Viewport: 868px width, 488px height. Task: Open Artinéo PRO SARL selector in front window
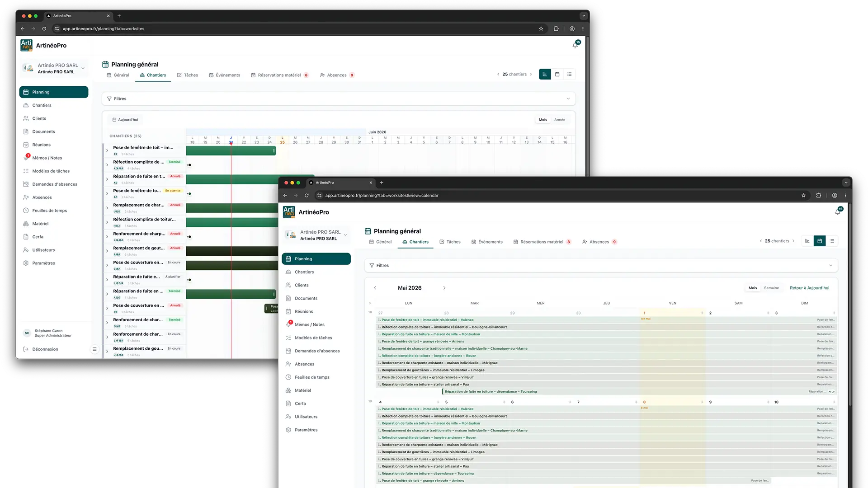tap(316, 235)
